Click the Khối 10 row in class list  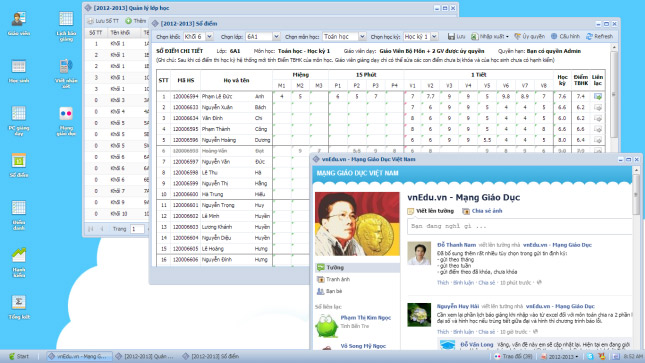pyautogui.click(x=117, y=214)
